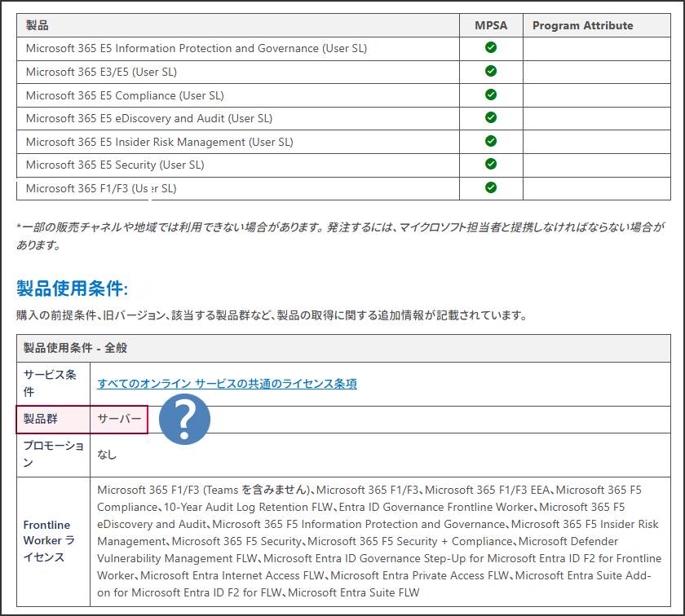
Task: Click the MPSA check icon for E5 Security row
Action: (491, 164)
